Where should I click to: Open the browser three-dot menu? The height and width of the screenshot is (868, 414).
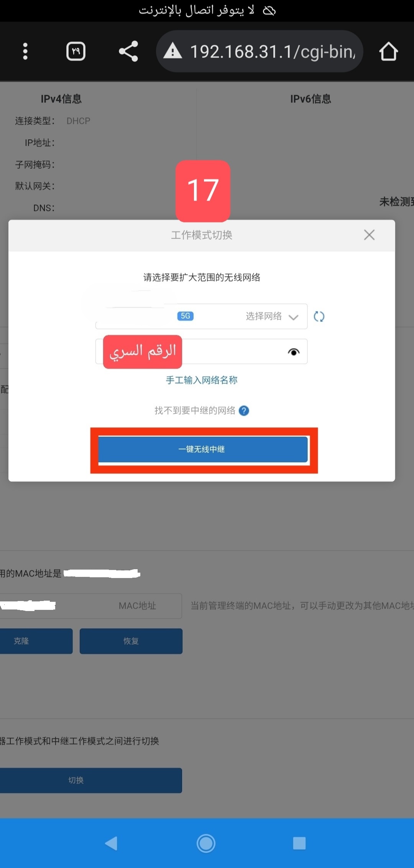25,51
